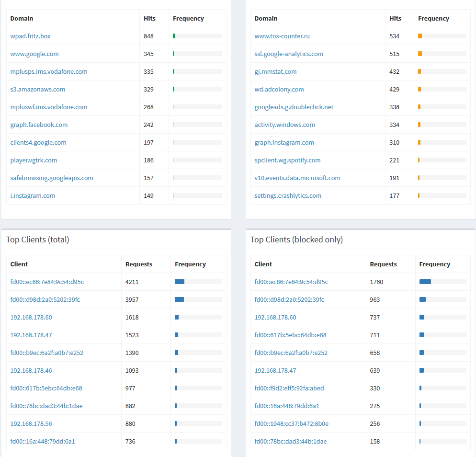Click the Top Clients (blocked only) heading
476x457 pixels.
(296, 240)
